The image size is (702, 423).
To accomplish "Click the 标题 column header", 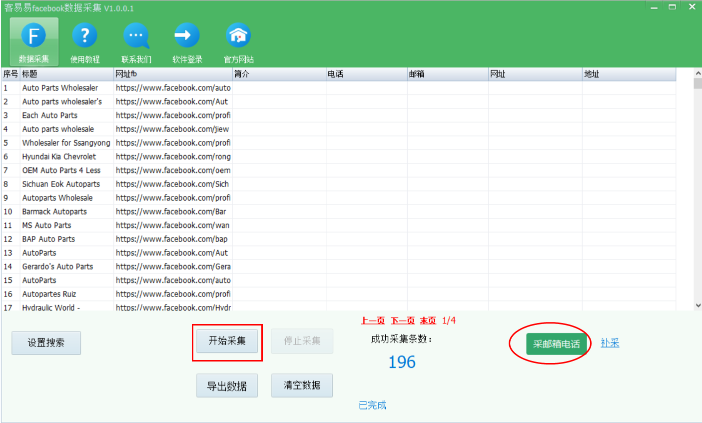I will pos(67,74).
